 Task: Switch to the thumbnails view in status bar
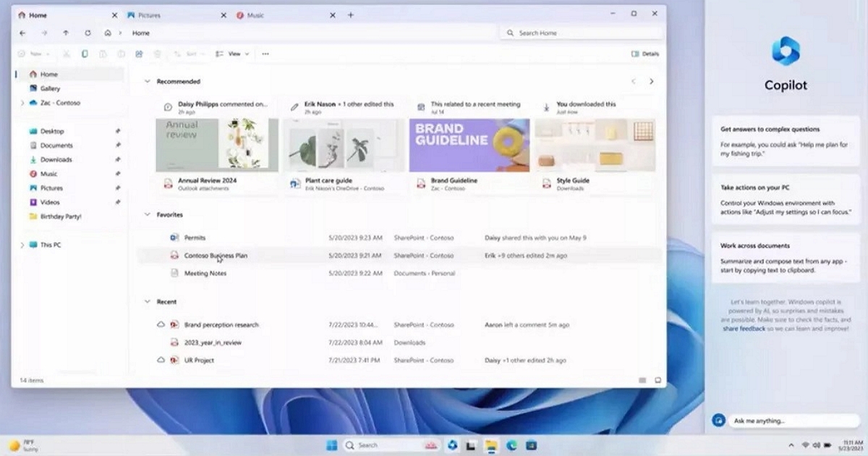[x=658, y=380]
